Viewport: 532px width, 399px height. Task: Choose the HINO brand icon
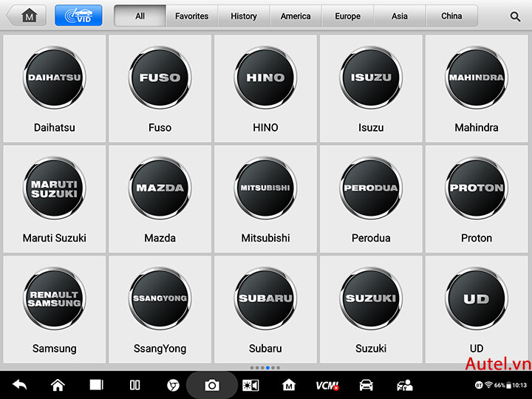[x=265, y=78]
